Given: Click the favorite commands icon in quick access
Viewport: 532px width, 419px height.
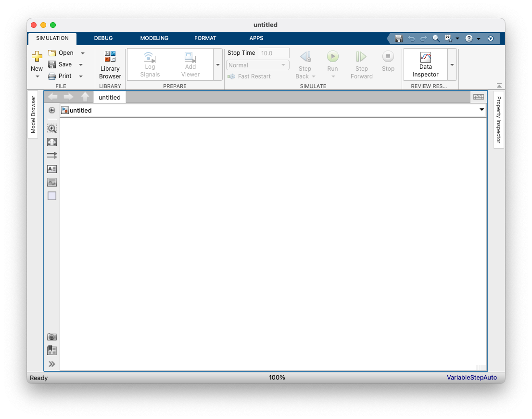Looking at the screenshot, I should point(448,38).
